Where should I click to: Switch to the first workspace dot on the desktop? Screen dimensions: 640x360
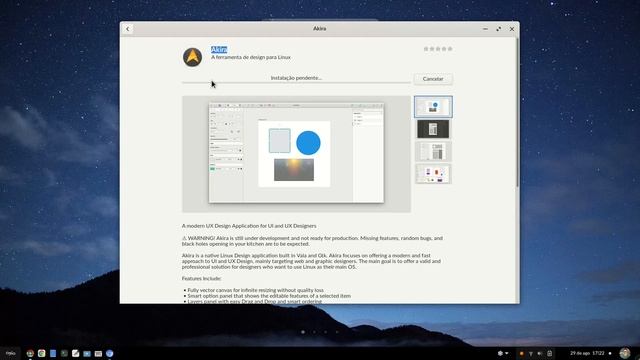303,332
